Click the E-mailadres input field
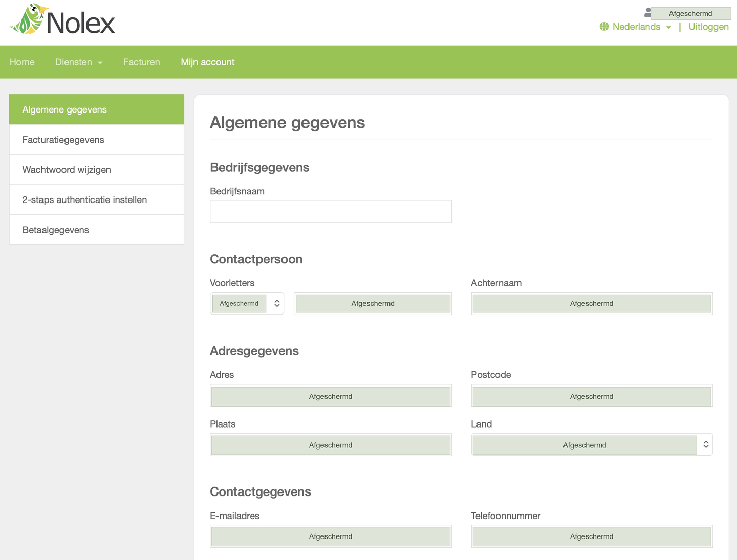 pos(331,536)
